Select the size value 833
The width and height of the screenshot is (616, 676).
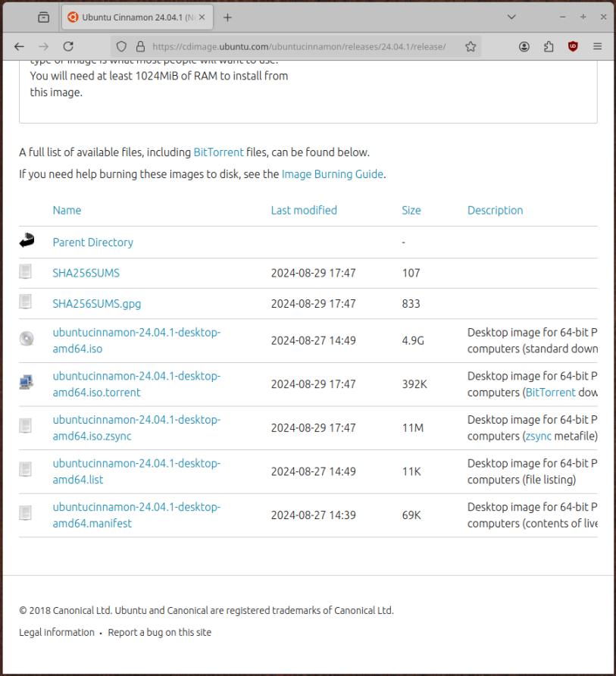coord(411,303)
